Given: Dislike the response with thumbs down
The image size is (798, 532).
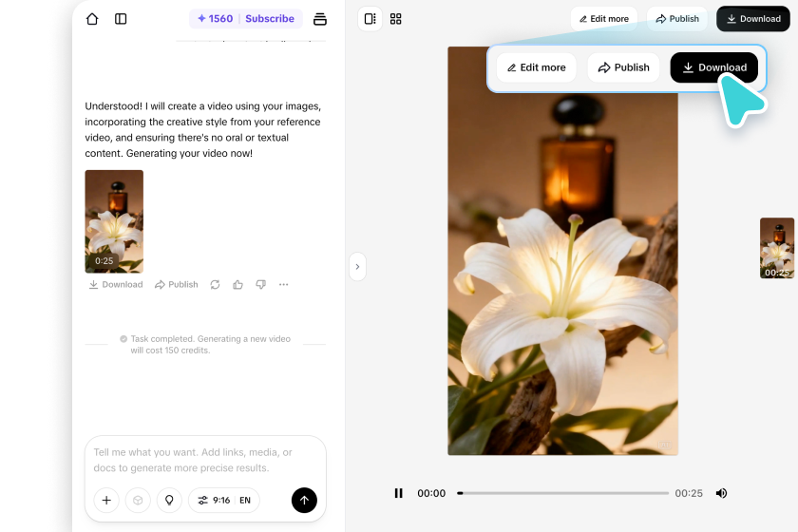Looking at the screenshot, I should point(260,285).
